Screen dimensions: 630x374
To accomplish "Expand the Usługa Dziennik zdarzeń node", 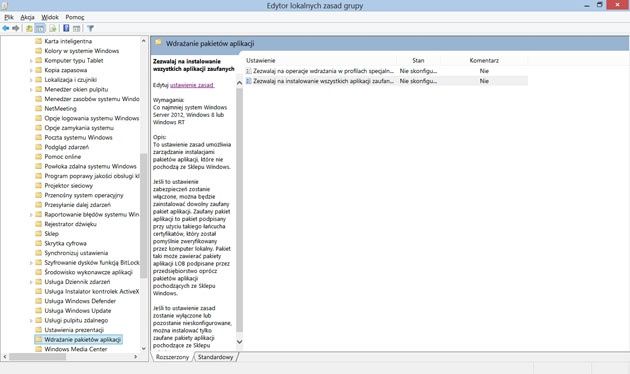I will point(31,282).
